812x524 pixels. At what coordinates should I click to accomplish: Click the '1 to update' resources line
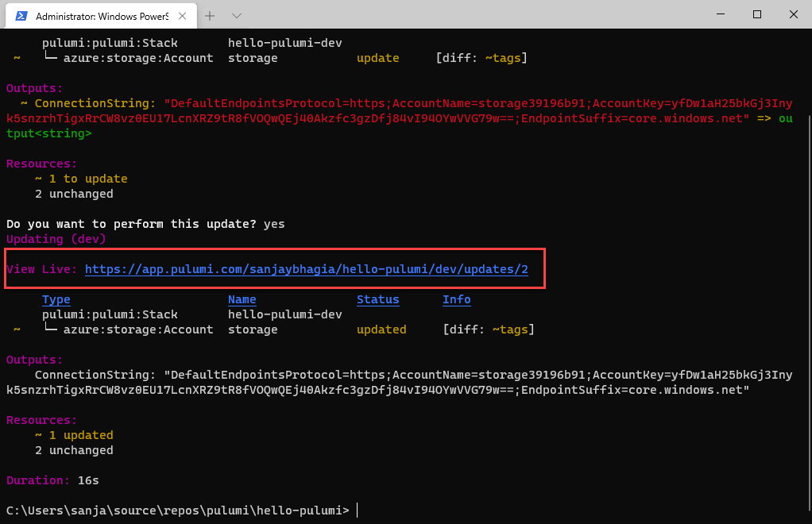click(x=81, y=179)
